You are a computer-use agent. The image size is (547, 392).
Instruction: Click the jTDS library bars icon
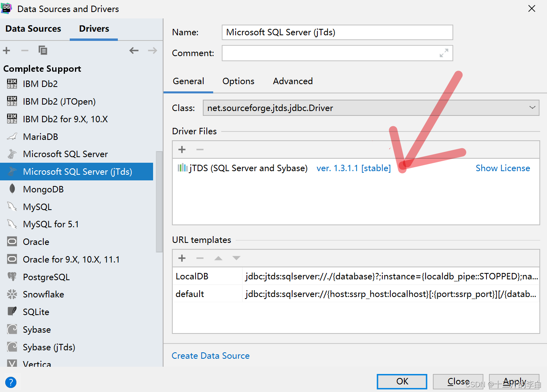pyautogui.click(x=182, y=168)
